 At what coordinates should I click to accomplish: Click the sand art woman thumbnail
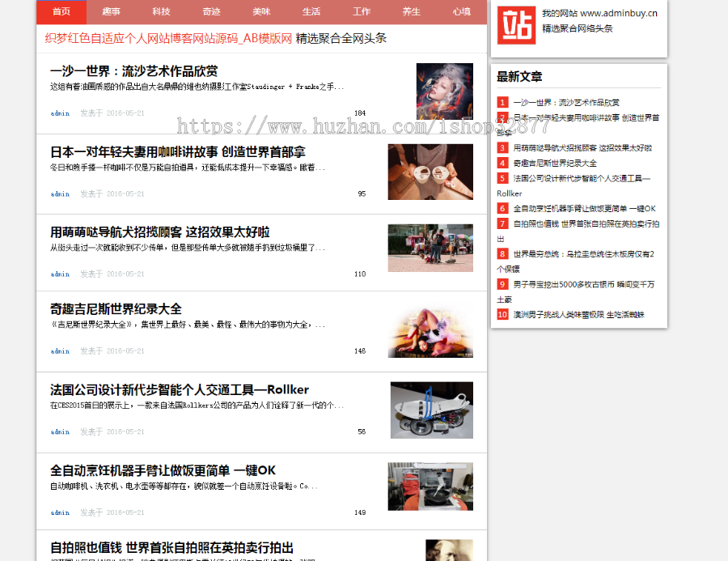click(445, 91)
